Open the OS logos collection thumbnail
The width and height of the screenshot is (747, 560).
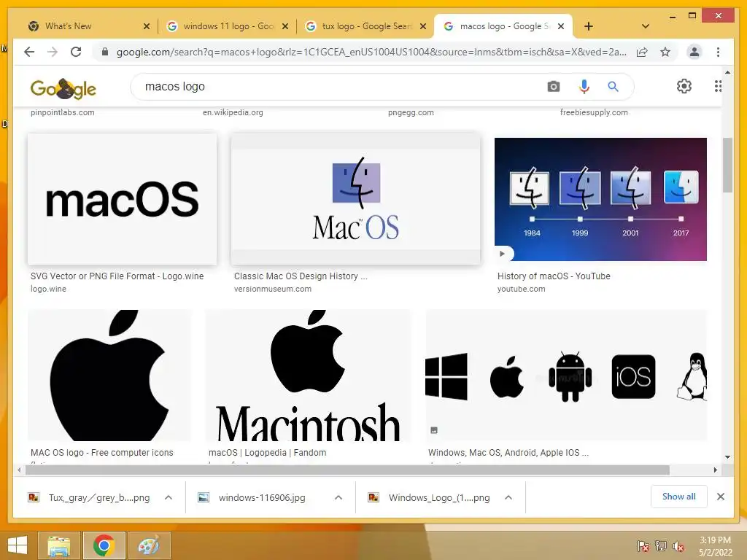click(x=566, y=376)
